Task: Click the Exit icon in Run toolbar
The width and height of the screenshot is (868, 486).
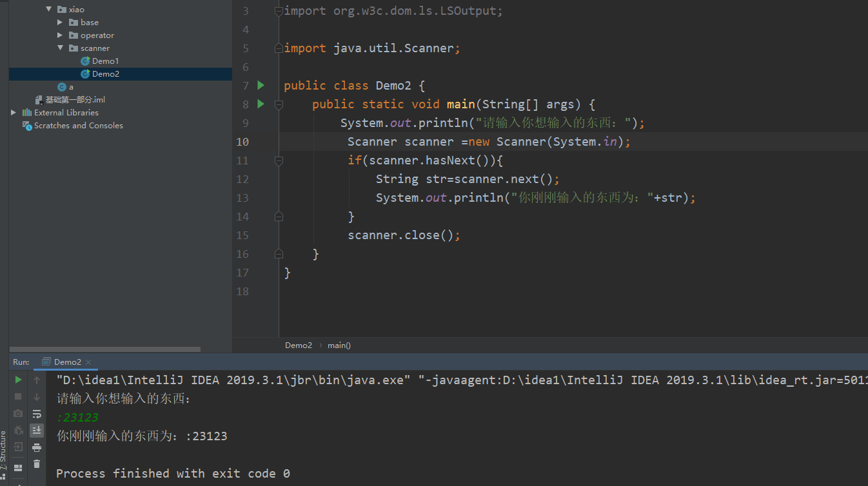Action: point(18,447)
